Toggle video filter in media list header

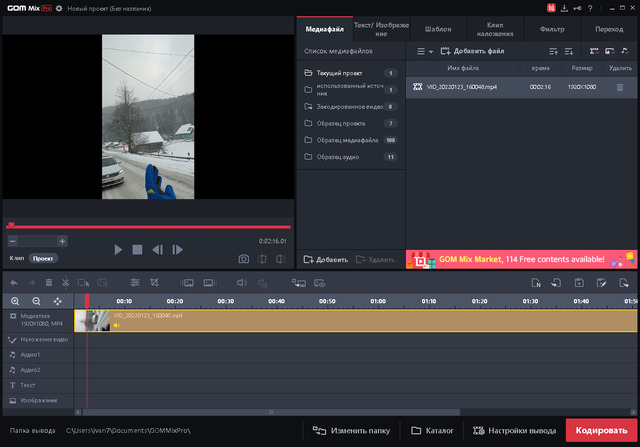coord(594,51)
